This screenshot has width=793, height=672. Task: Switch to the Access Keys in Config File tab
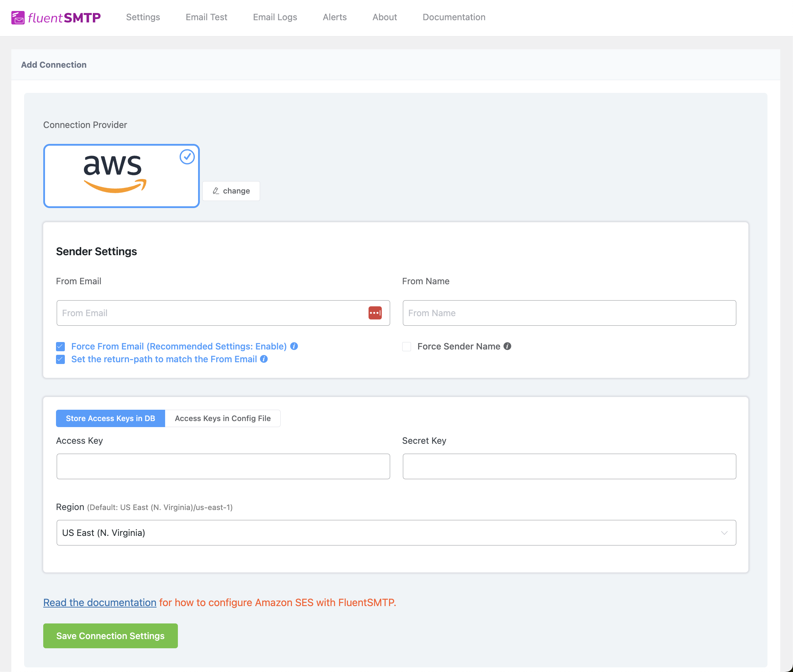pyautogui.click(x=223, y=418)
